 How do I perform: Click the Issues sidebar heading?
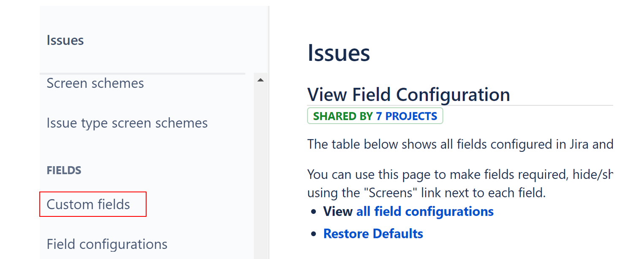(65, 40)
